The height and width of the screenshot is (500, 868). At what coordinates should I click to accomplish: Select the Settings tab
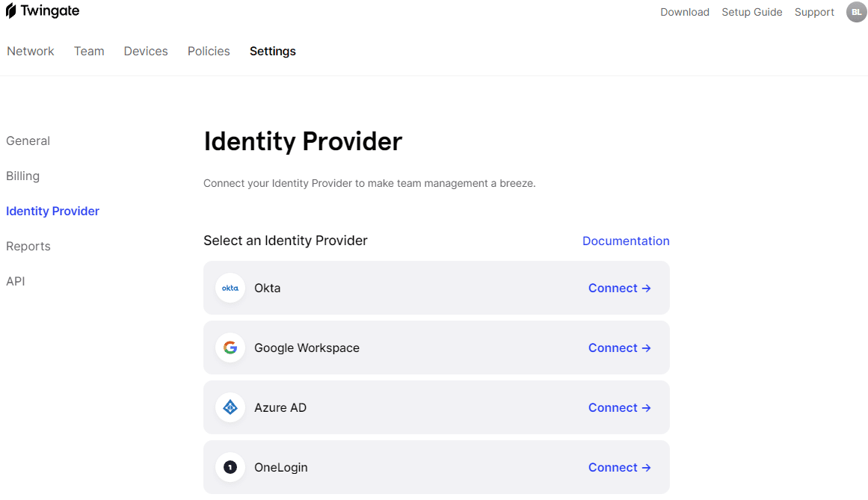(273, 51)
